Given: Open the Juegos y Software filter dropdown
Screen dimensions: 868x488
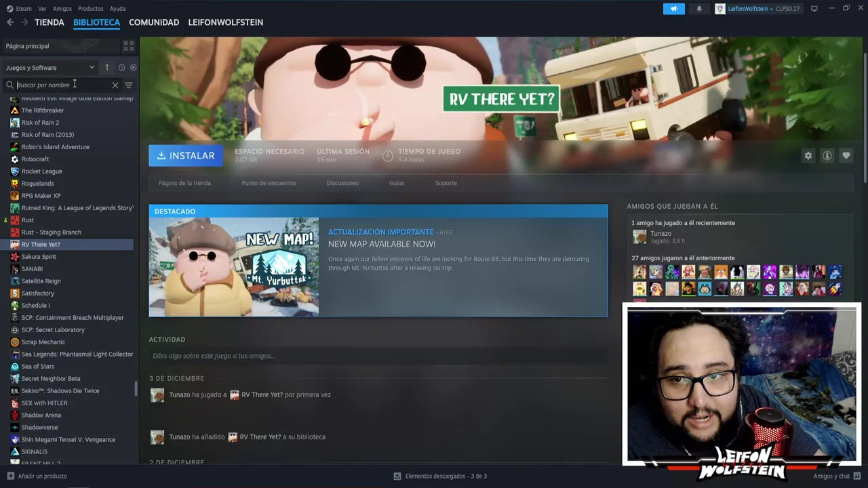Looking at the screenshot, I should click(50, 67).
